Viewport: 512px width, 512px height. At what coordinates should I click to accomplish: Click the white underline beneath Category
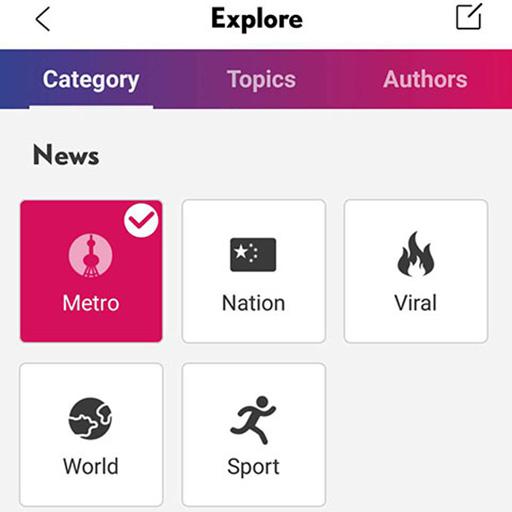pyautogui.click(x=91, y=107)
